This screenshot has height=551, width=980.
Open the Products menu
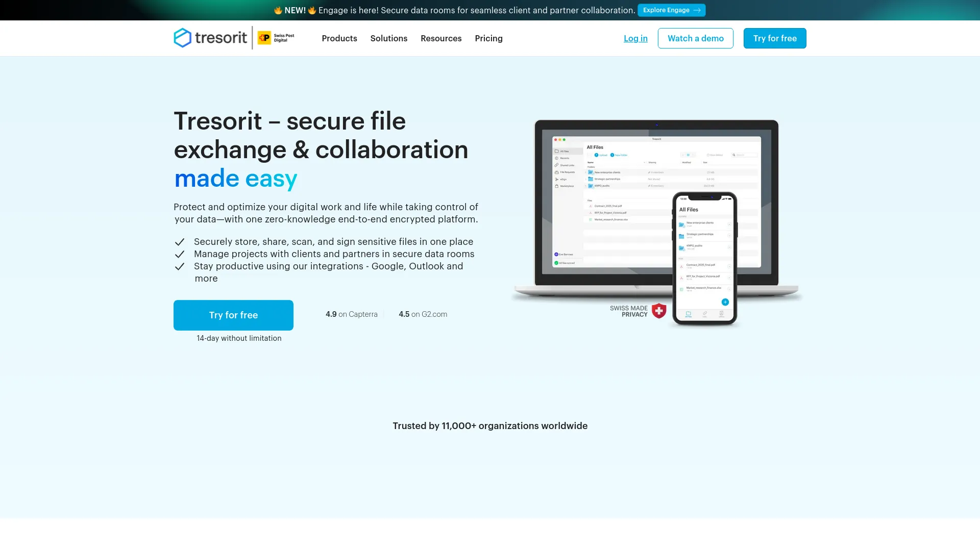pos(339,38)
